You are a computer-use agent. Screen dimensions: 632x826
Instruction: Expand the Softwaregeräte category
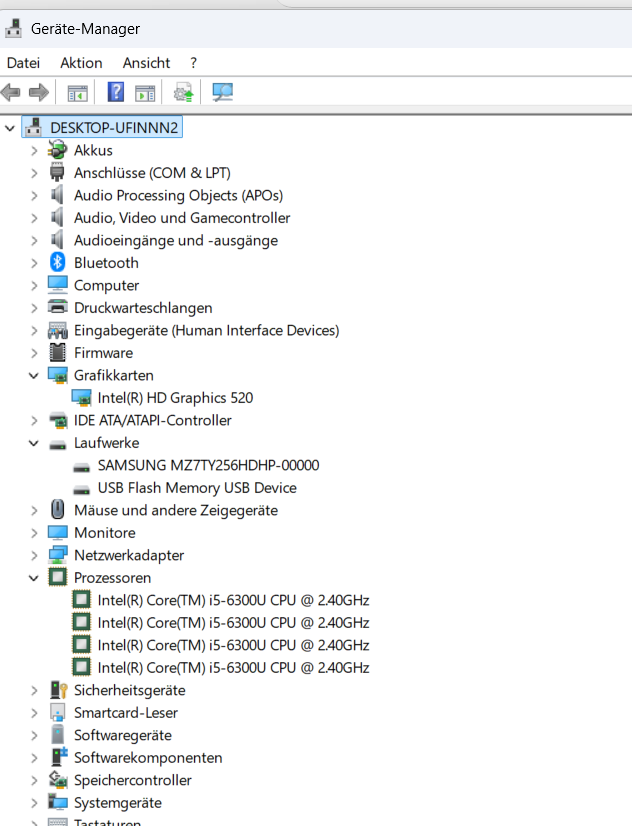coord(34,735)
